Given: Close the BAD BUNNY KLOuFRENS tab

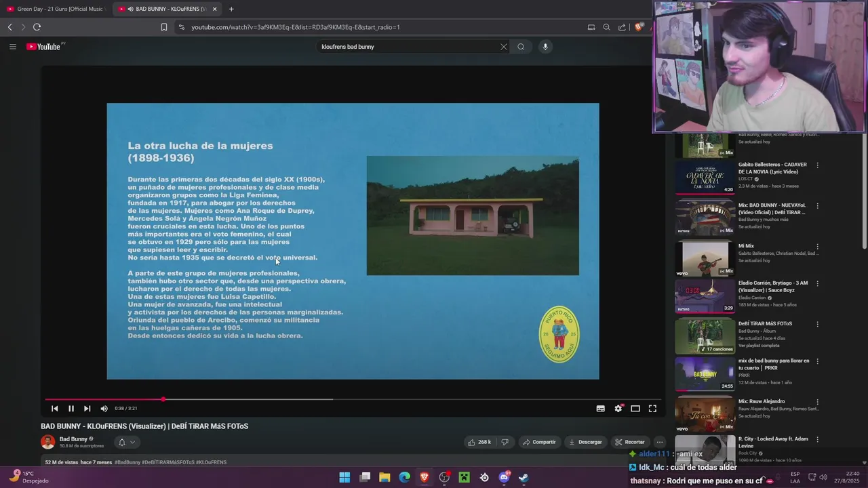Looking at the screenshot, I should (214, 9).
